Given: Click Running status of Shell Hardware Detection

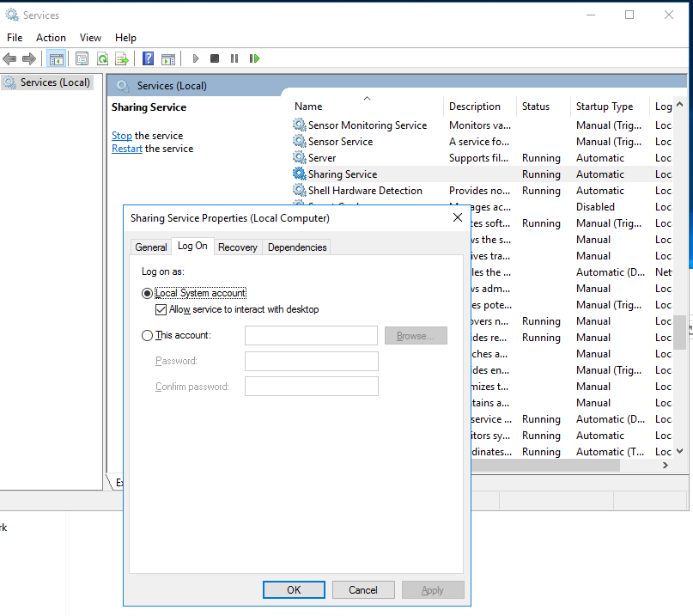Looking at the screenshot, I should (x=541, y=191).
